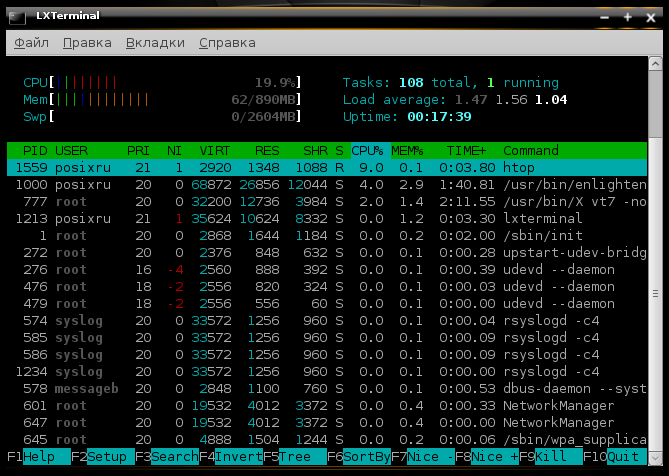669x476 pixels.
Task: Click F10 Quit in htop footer
Action: pos(615,457)
